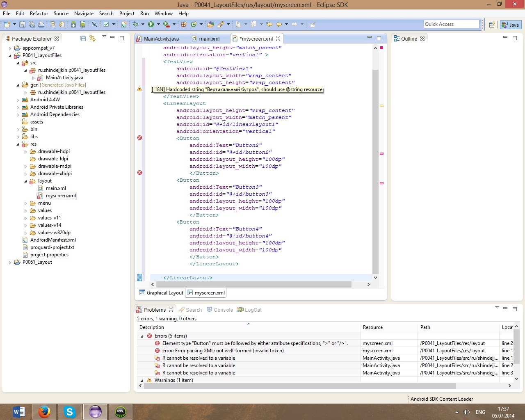Click the error marker beside first Button tag

point(139,138)
